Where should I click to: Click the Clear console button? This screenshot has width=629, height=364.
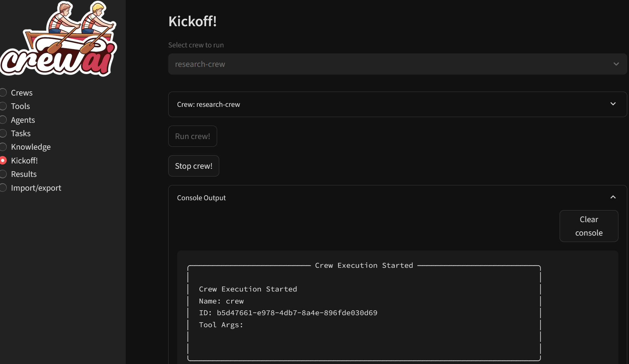pos(589,226)
